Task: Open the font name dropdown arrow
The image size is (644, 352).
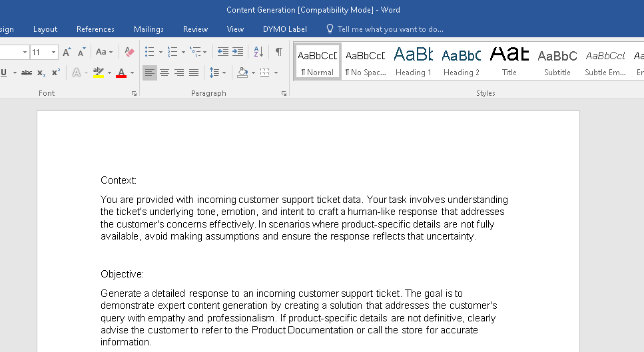Action: (x=25, y=53)
